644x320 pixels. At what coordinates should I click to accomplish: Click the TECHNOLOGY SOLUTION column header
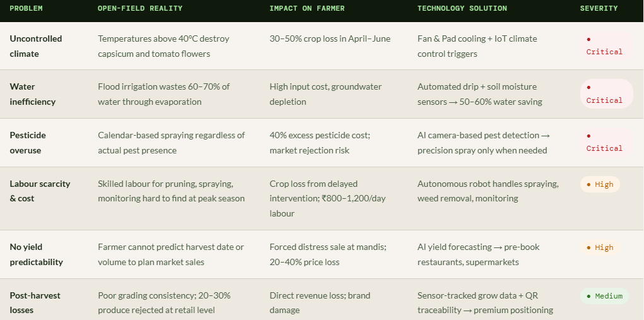[462, 8]
